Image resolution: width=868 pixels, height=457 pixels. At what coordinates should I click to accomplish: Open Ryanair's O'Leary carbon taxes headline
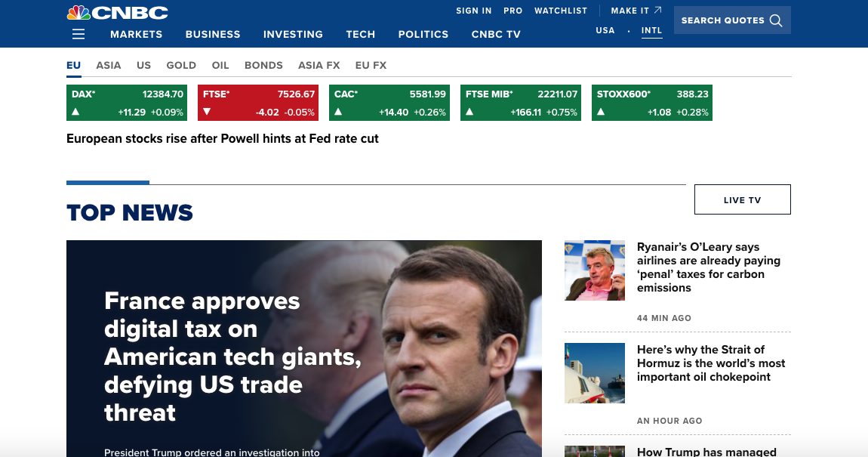[709, 267]
